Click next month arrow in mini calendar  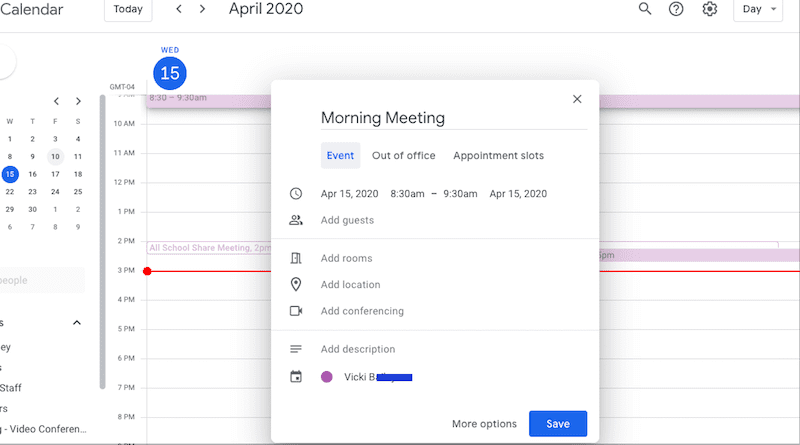[78, 101]
